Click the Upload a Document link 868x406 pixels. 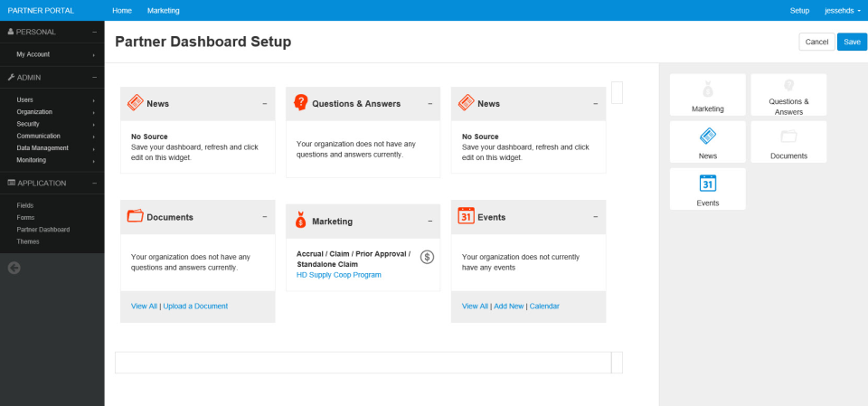195,306
